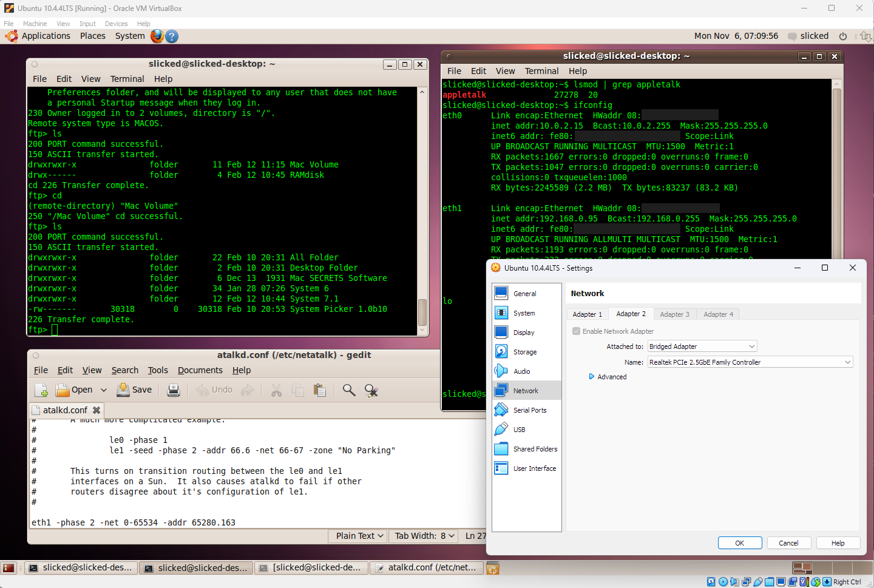Open the recent files arrow next to Open
This screenshot has height=588, width=874.
coord(104,390)
